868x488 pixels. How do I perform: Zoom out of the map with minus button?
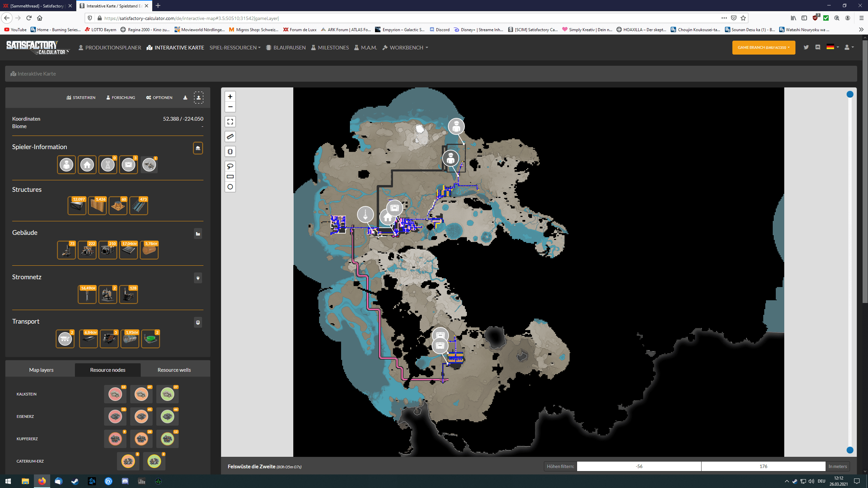[230, 107]
